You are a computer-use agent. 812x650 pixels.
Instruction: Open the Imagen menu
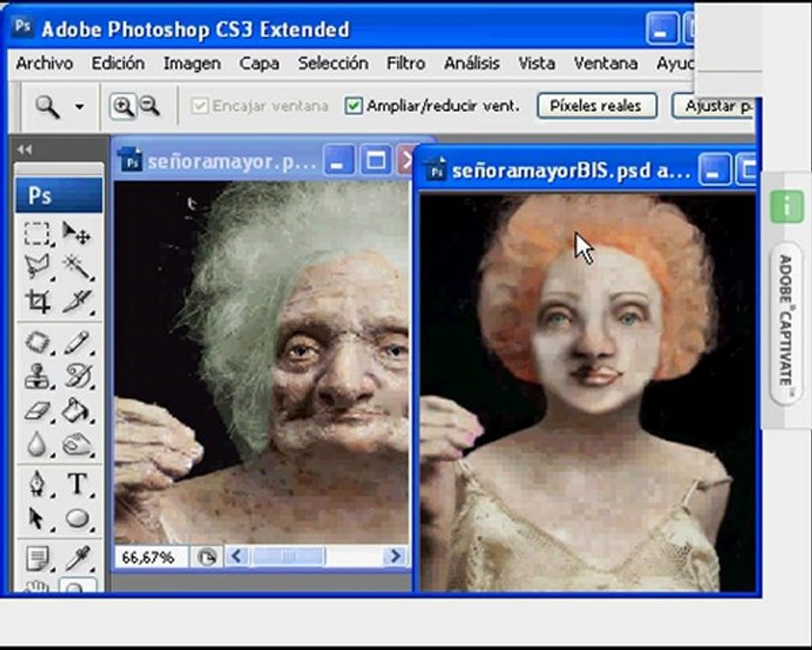point(192,63)
